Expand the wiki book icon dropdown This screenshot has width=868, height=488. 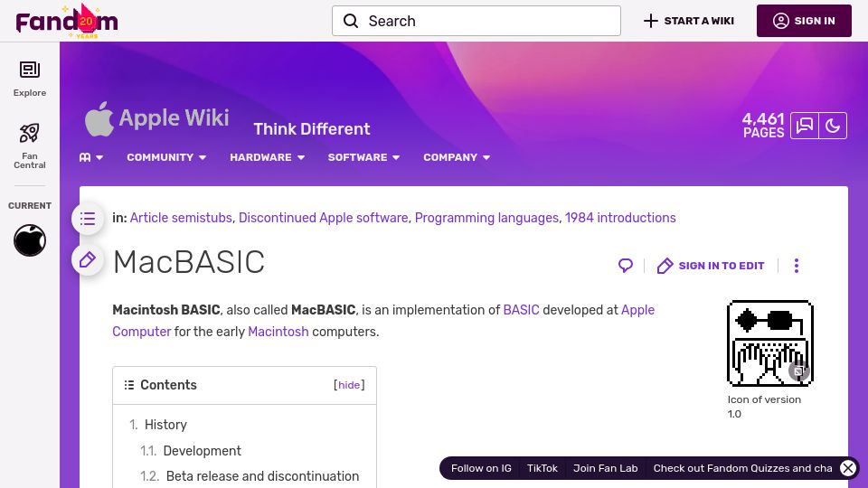[x=91, y=157]
